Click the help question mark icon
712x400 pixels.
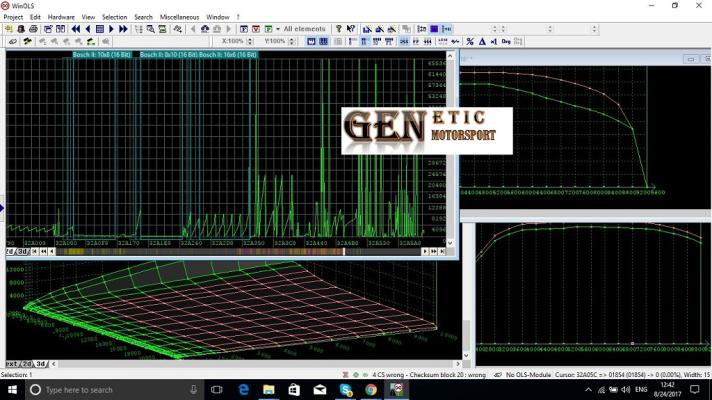(x=339, y=29)
